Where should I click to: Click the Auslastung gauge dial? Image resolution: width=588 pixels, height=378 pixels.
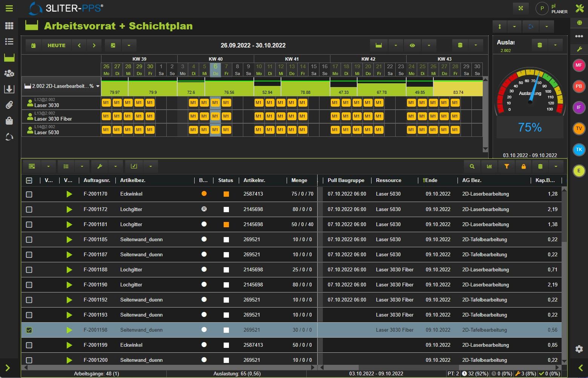point(530,92)
